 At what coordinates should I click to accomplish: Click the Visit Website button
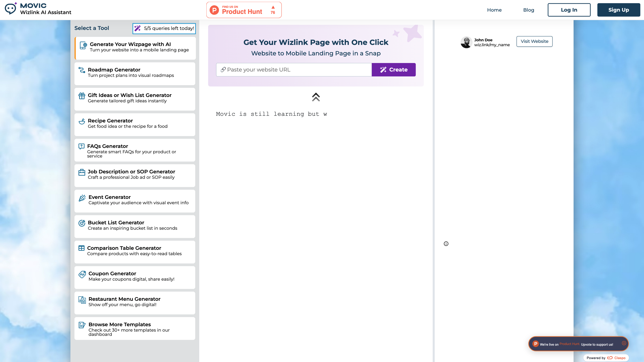[534, 42]
